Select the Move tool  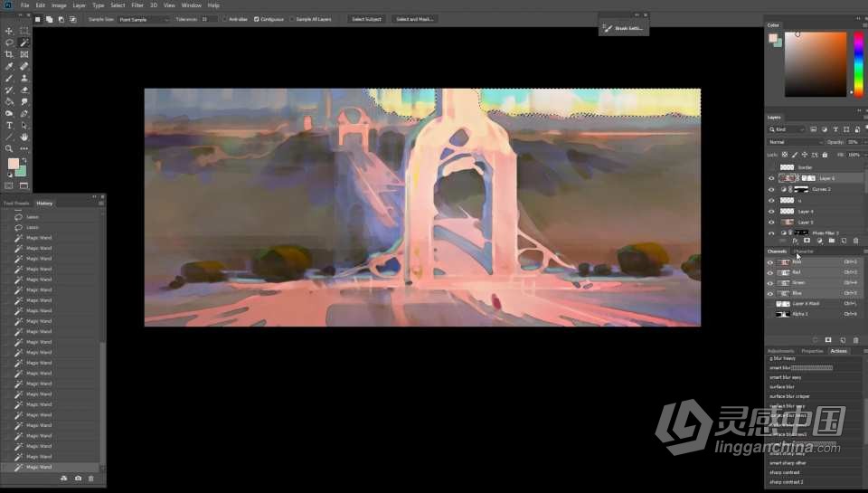9,31
